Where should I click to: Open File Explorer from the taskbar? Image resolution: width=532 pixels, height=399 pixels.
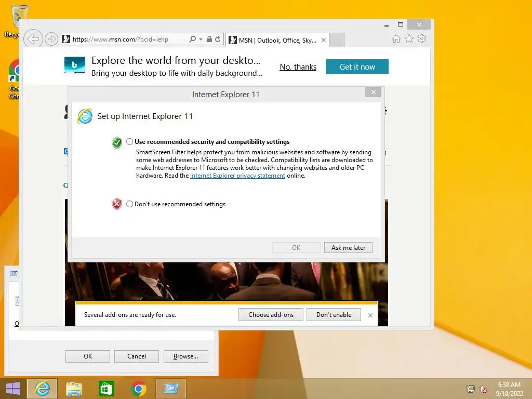(74, 389)
